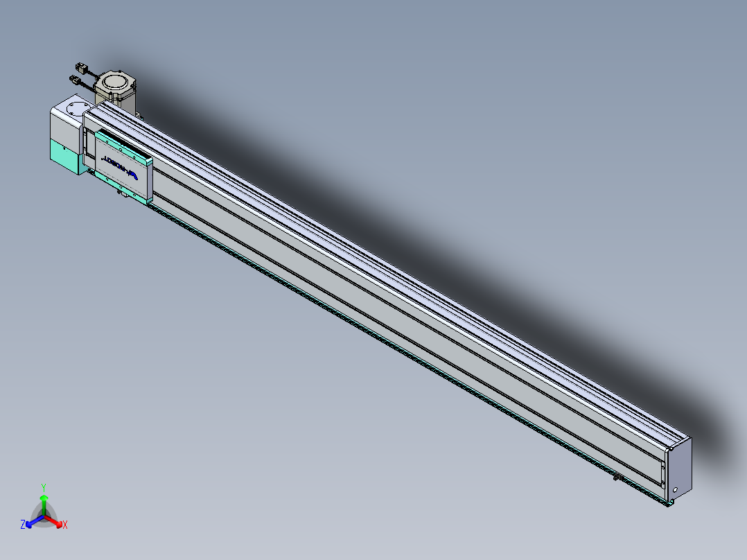
Task: Click empty viewport background to deselect
Action: [x=485, y=104]
